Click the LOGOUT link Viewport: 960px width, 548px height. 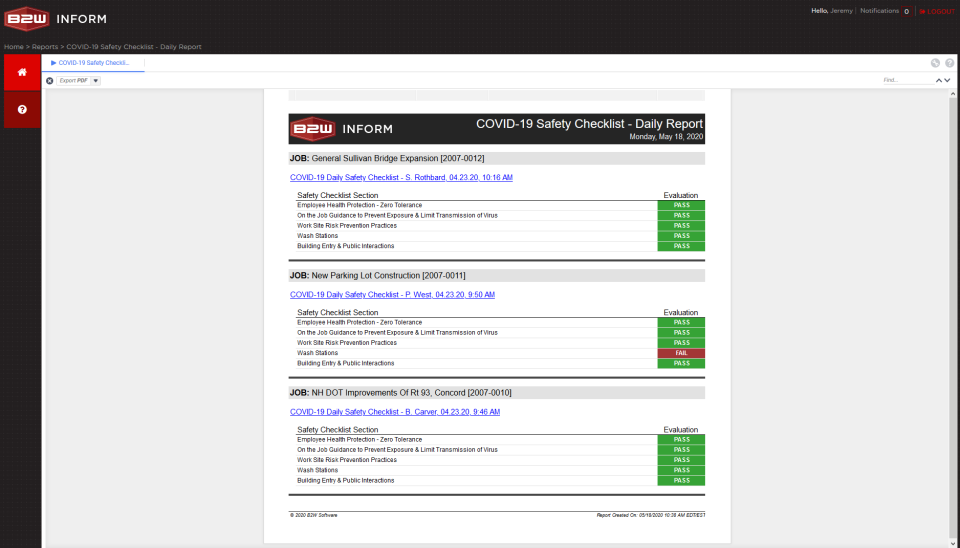(x=940, y=12)
